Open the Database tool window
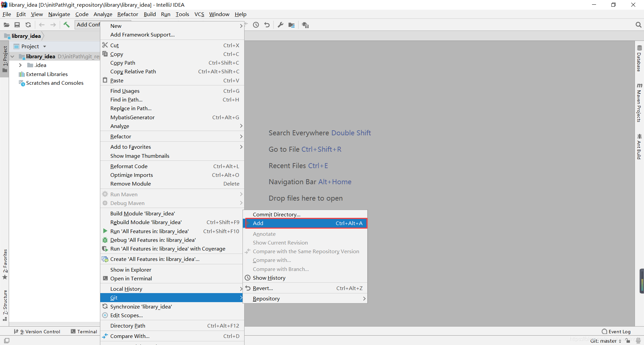Image resolution: width=644 pixels, height=345 pixels. [639, 59]
